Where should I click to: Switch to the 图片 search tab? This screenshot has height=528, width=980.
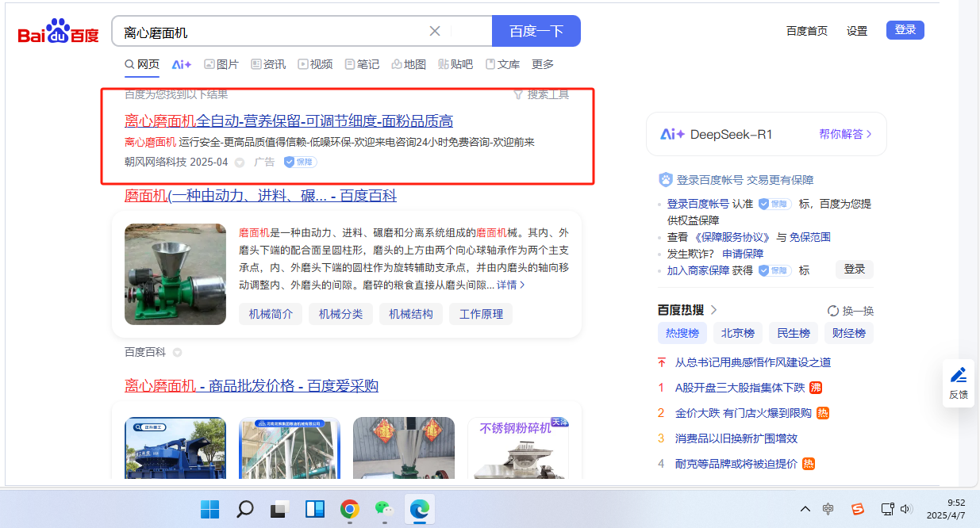(221, 64)
